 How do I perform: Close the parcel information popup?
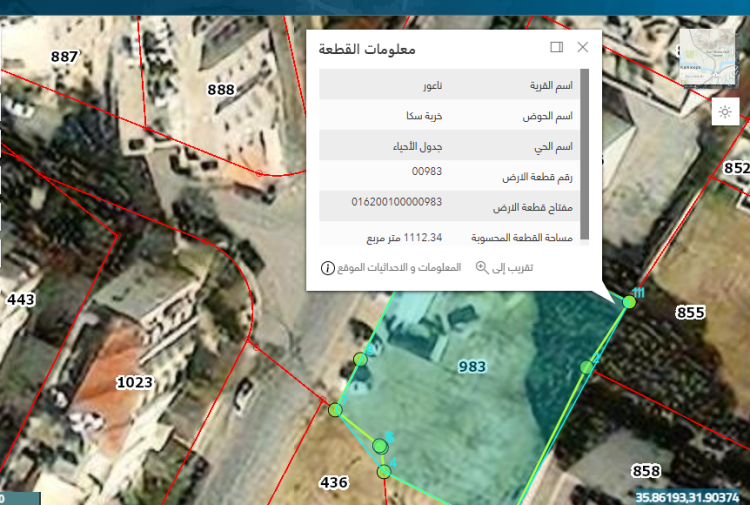pos(583,47)
